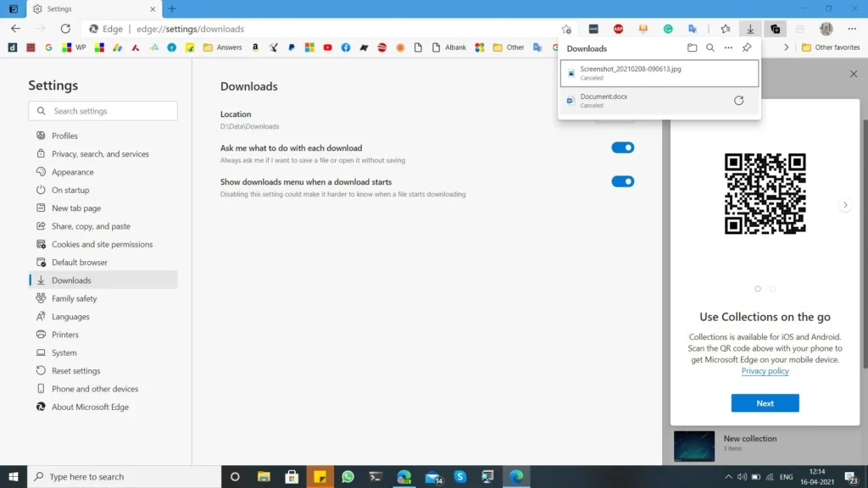Open Skype from the taskbar
The image size is (868, 488).
[x=460, y=477]
